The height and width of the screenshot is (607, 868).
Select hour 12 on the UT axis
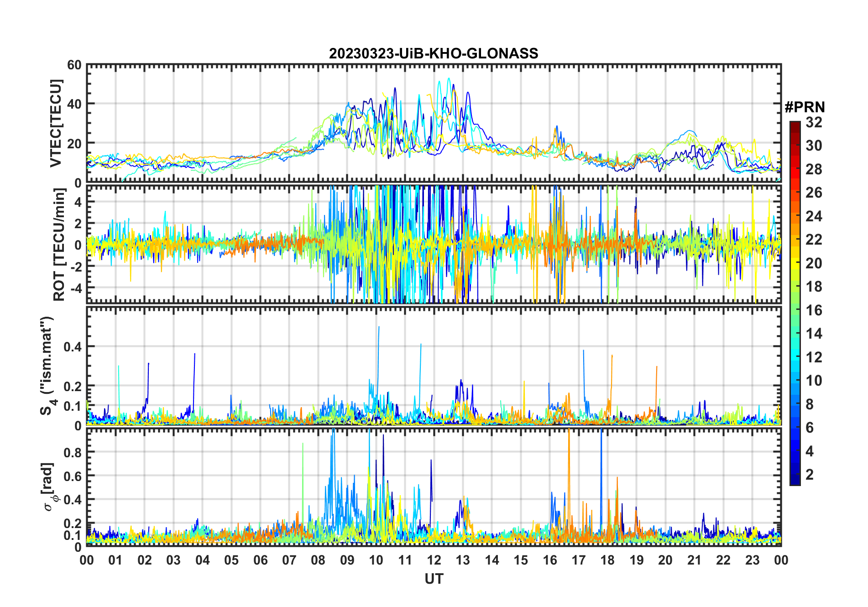coord(434,560)
